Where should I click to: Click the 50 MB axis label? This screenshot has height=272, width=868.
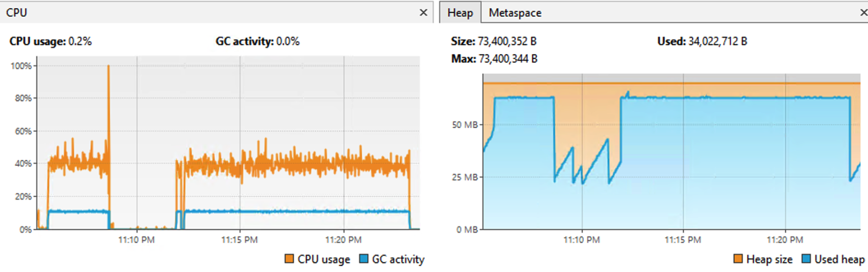[x=464, y=125]
